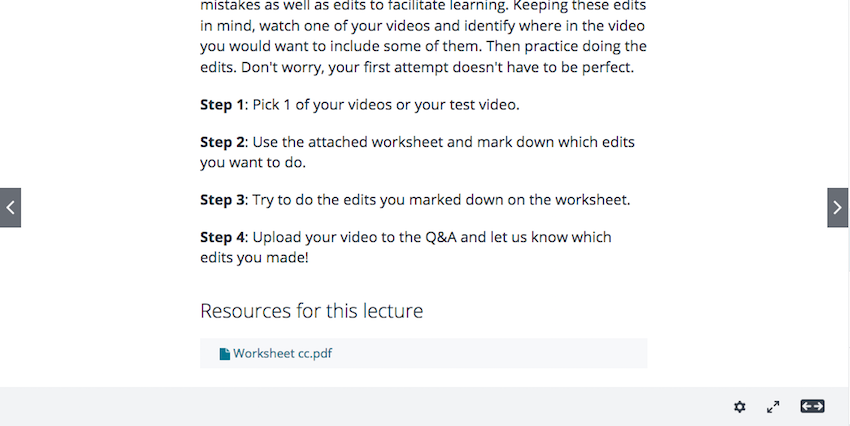Image resolution: width=850 pixels, height=426 pixels.
Task: Click the bold "Step 2" label
Action: (x=222, y=142)
